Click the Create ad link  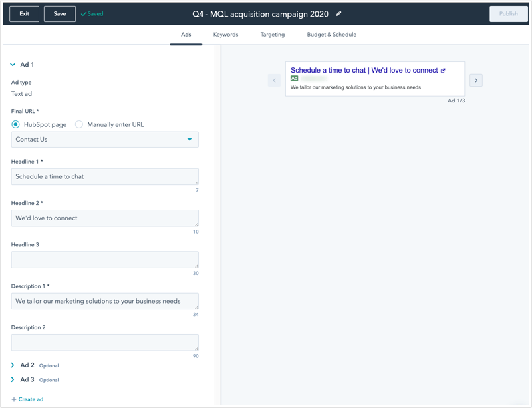click(x=31, y=399)
